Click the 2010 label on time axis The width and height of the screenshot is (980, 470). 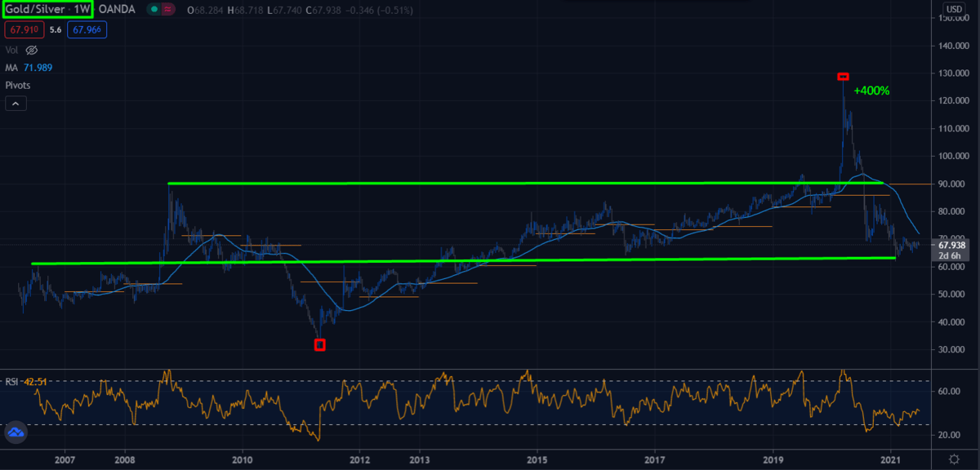tap(242, 461)
